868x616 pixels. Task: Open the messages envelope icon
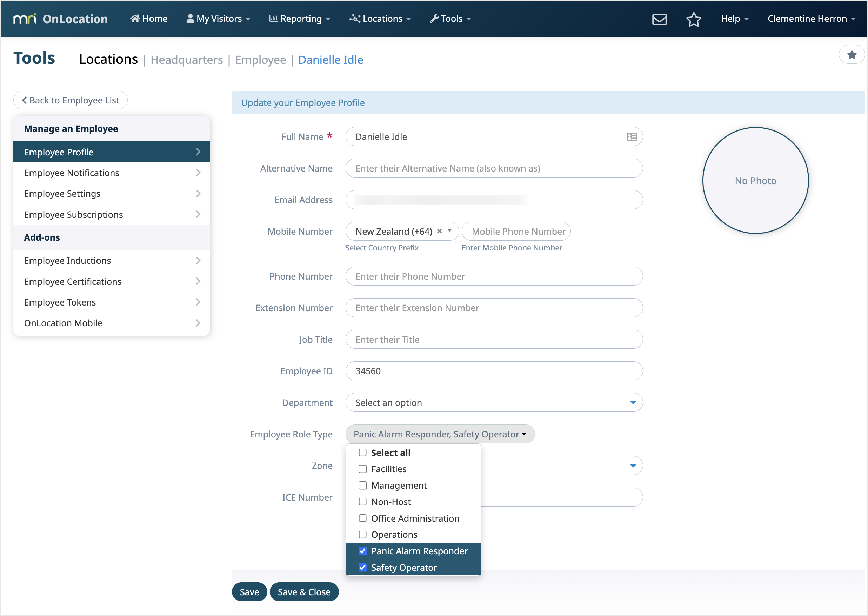pyautogui.click(x=660, y=19)
